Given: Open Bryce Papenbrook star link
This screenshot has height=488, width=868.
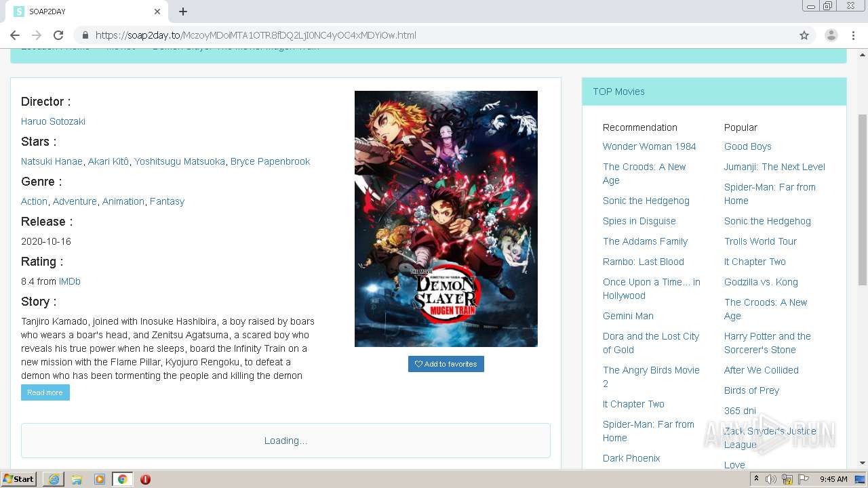Looking at the screenshot, I should click(270, 161).
